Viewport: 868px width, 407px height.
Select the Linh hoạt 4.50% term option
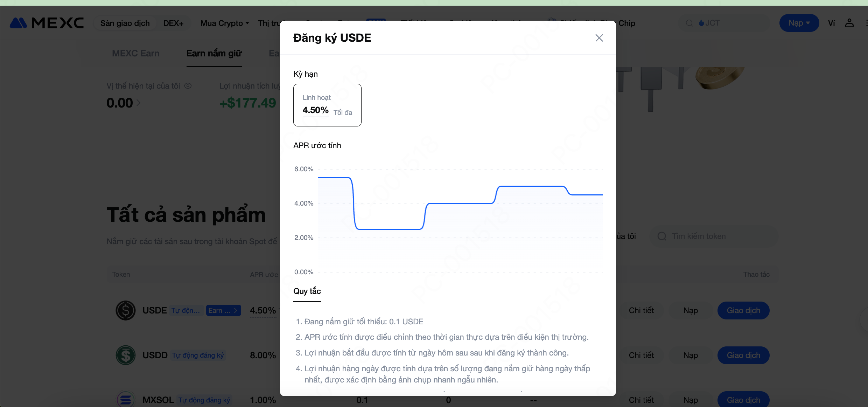(x=327, y=105)
